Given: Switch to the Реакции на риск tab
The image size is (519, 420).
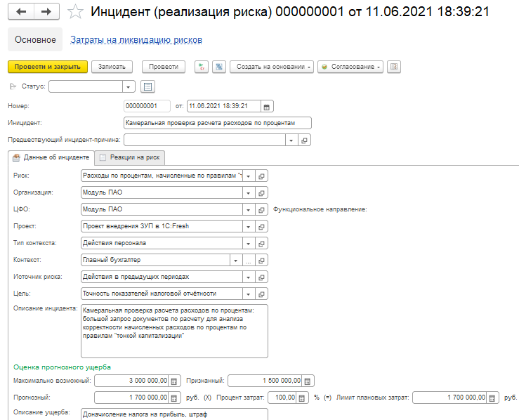Looking at the screenshot, I should tap(131, 157).
